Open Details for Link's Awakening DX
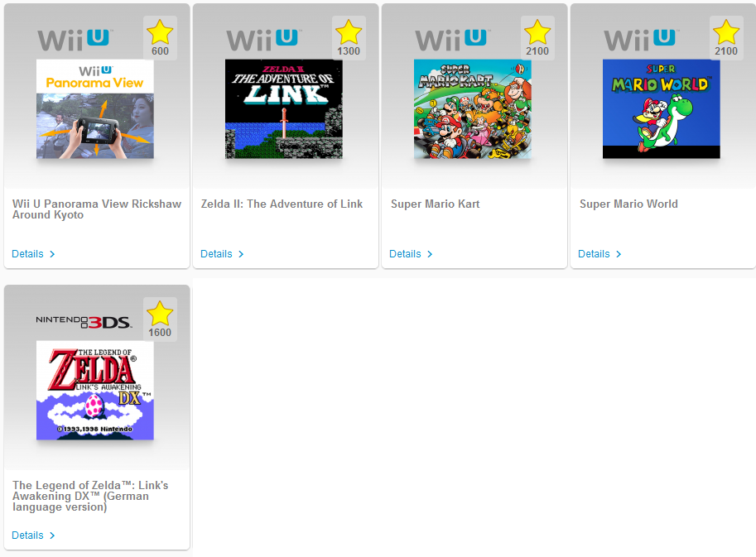This screenshot has width=756, height=557. click(33, 535)
